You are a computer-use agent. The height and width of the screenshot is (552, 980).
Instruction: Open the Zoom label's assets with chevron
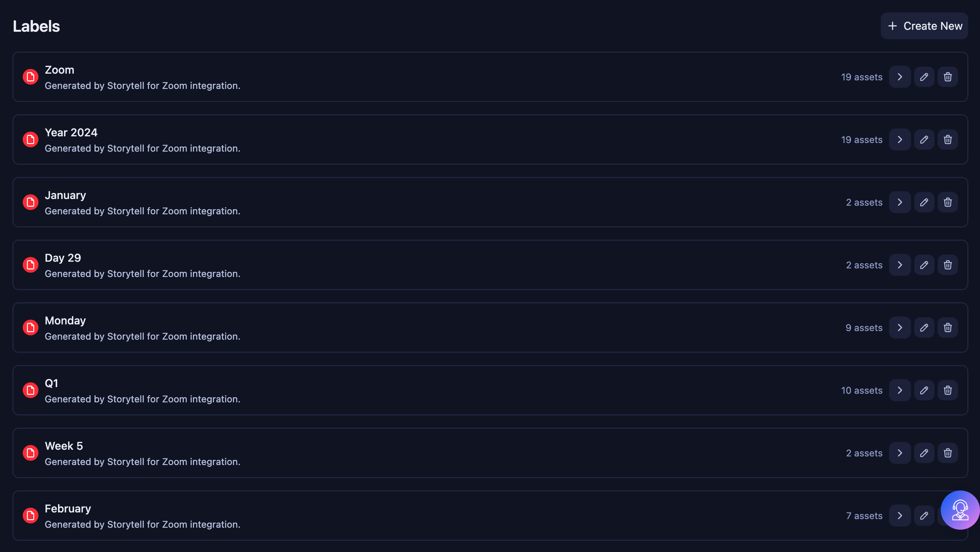[x=900, y=77]
